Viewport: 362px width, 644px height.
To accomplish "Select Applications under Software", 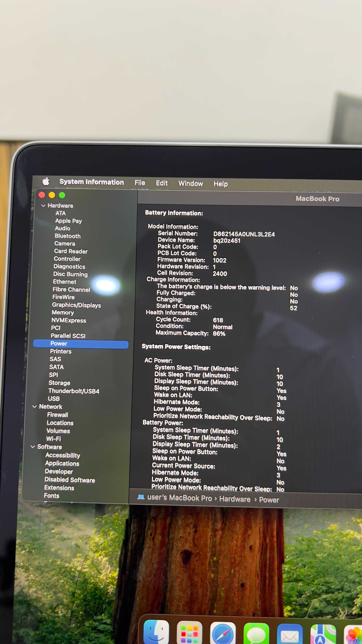I will pos(62,463).
